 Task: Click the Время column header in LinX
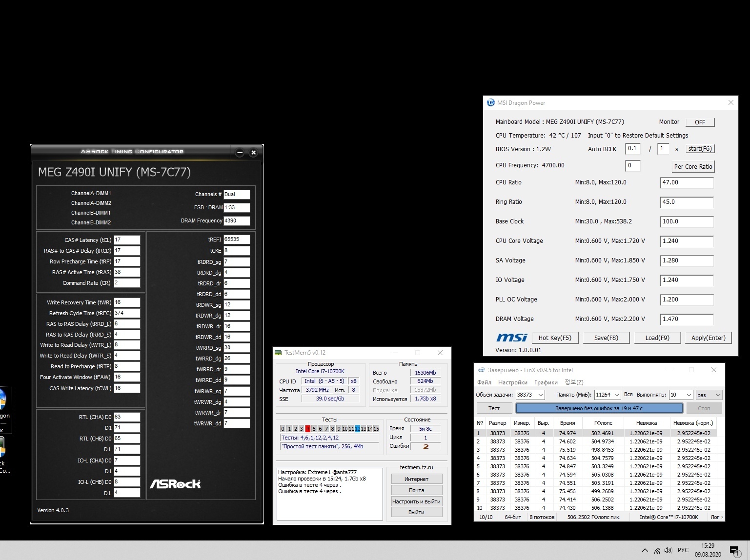click(568, 423)
